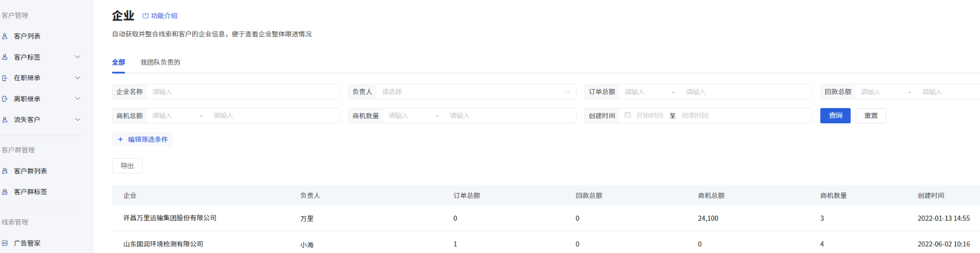Click the 结束时间 date input
This screenshot has width=980, height=253.
point(695,115)
